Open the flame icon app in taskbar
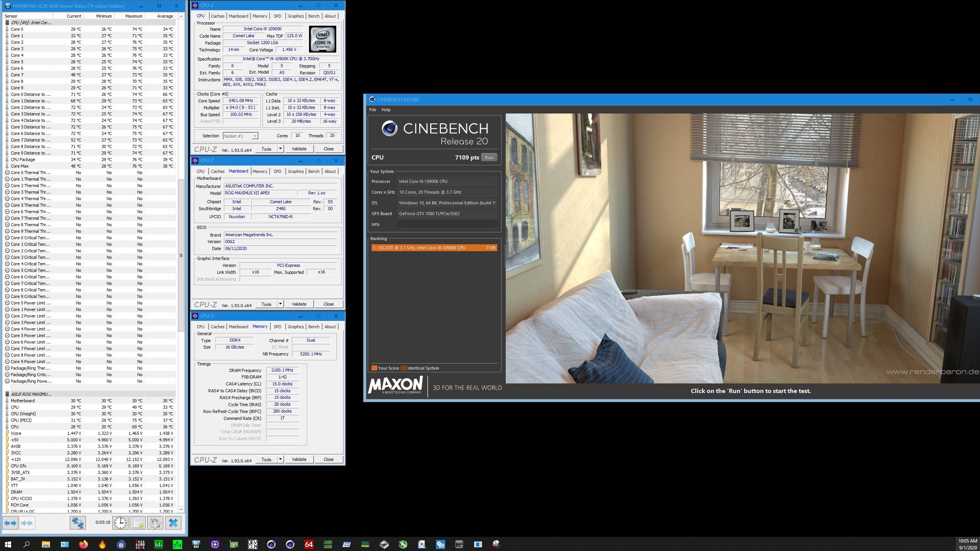The height and width of the screenshot is (551, 980). (102, 544)
